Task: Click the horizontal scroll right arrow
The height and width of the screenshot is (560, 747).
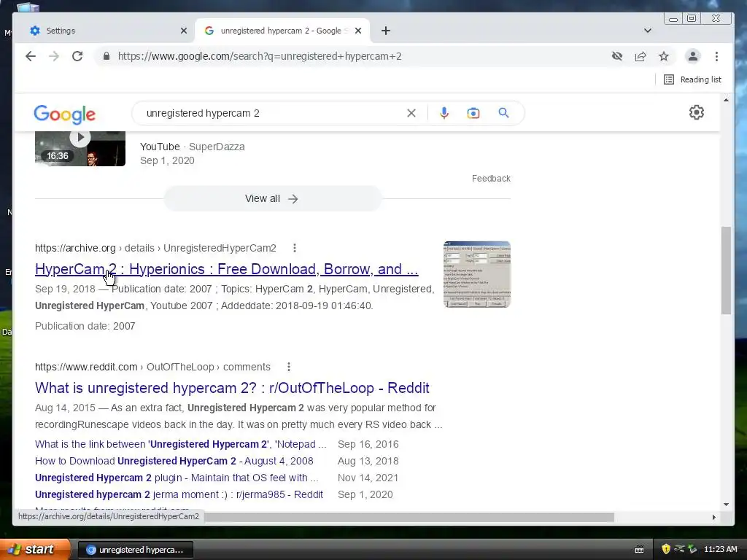Action: pyautogui.click(x=713, y=517)
